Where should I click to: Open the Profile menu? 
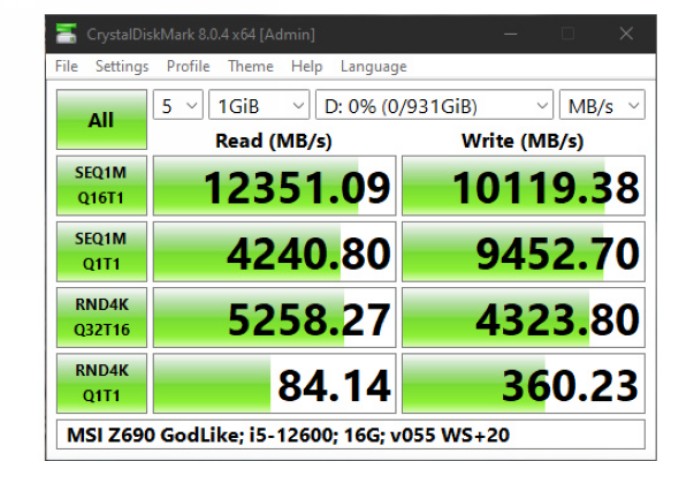coord(188,66)
